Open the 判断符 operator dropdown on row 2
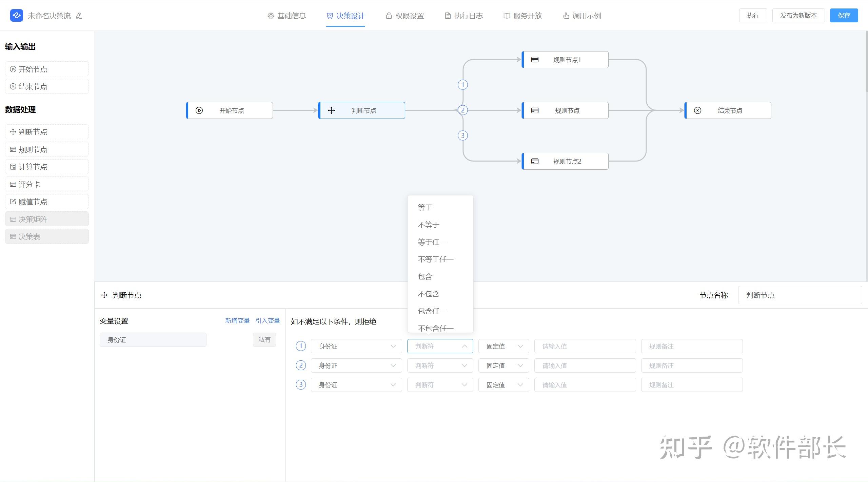This screenshot has width=868, height=482. (x=440, y=365)
